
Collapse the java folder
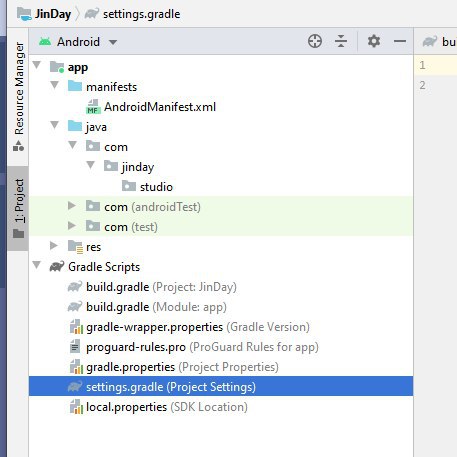[x=55, y=125]
